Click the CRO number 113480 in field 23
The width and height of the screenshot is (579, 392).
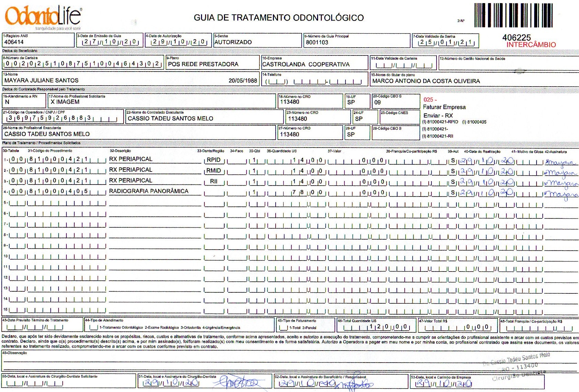pos(298,119)
